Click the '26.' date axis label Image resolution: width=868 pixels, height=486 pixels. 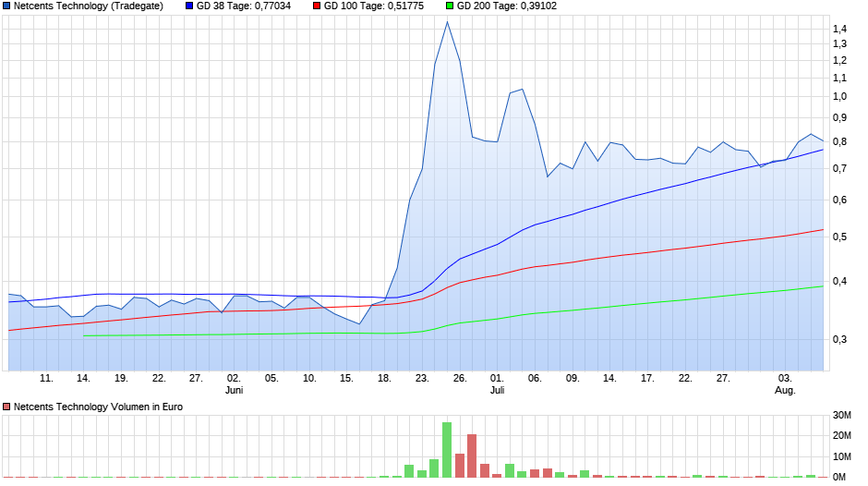coord(460,379)
